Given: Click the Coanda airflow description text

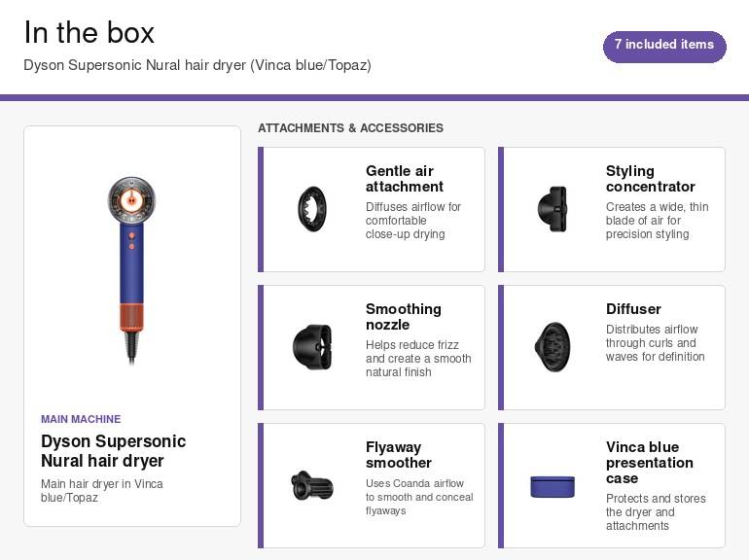Looking at the screenshot, I should click(x=419, y=497).
